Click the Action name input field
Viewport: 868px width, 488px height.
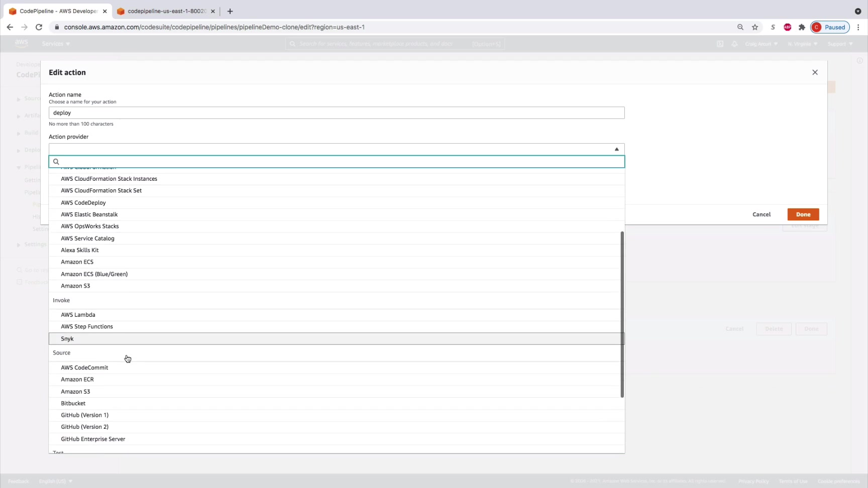337,113
